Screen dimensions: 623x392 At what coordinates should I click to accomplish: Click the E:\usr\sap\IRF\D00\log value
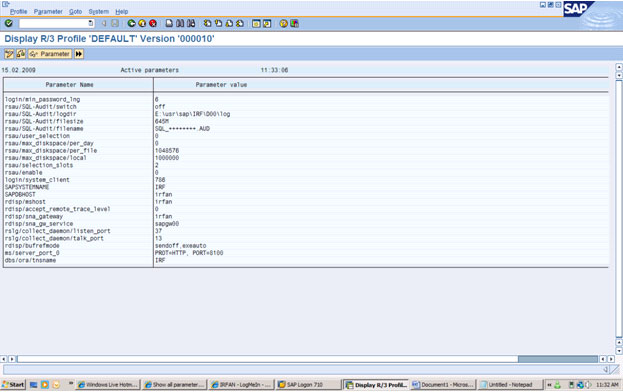point(192,114)
